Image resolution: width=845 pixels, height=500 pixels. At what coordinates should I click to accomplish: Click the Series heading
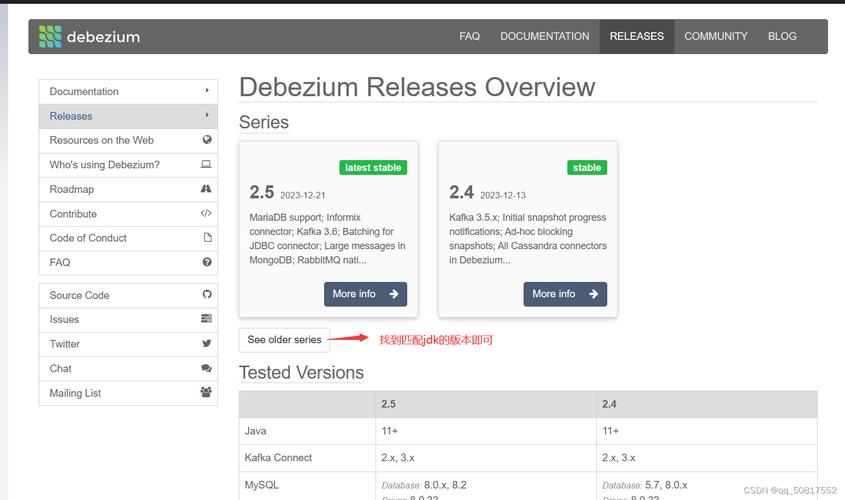pyautogui.click(x=264, y=122)
